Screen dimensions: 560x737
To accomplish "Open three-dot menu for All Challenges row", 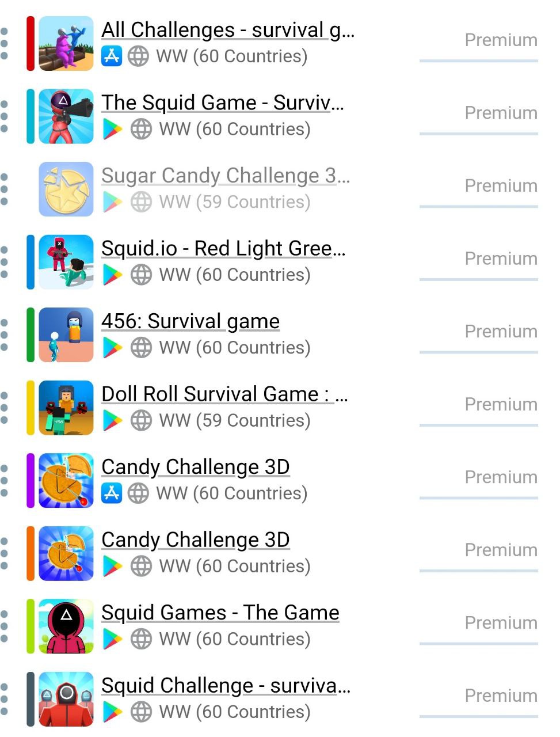I will pyautogui.click(x=5, y=44).
